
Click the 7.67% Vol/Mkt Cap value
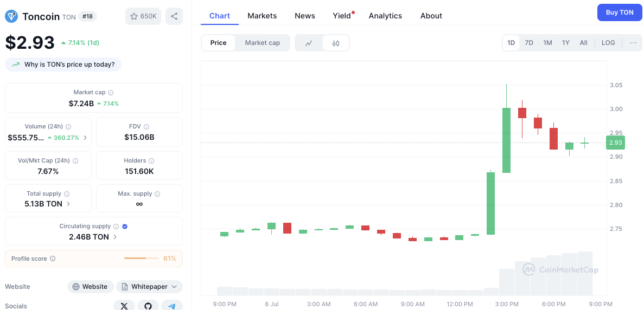pos(48,171)
